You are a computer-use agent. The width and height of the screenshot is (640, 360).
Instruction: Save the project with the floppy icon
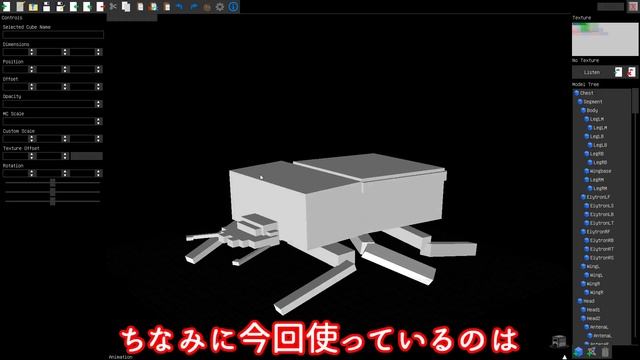(47, 7)
